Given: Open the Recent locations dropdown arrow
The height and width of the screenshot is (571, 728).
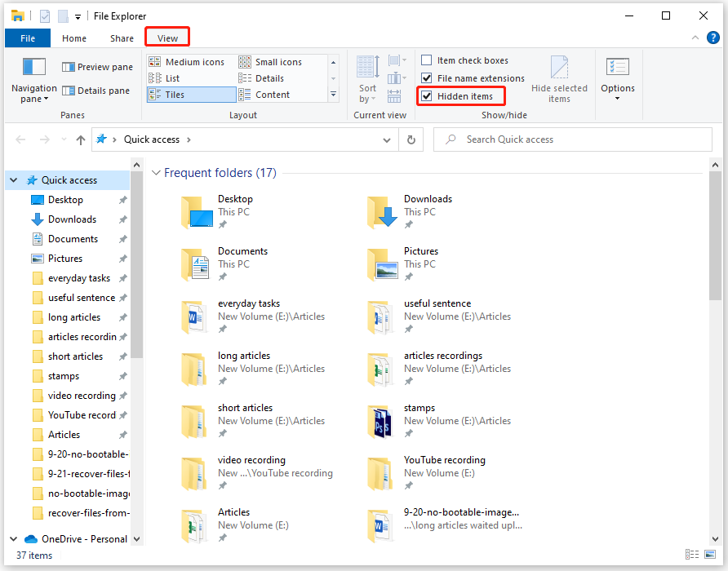Looking at the screenshot, I should click(x=64, y=139).
